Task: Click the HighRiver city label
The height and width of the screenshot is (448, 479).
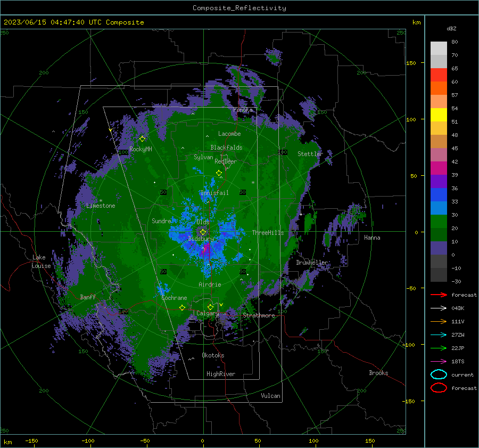Action: click(221, 374)
